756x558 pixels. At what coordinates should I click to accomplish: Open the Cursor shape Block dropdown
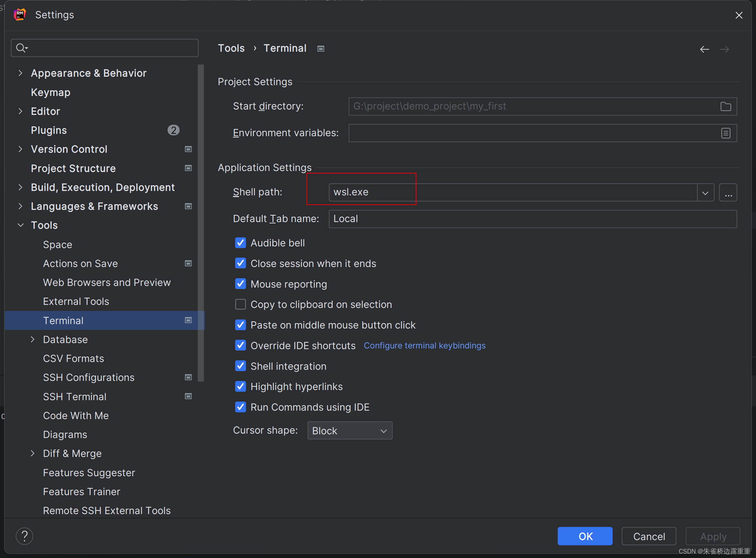350,431
